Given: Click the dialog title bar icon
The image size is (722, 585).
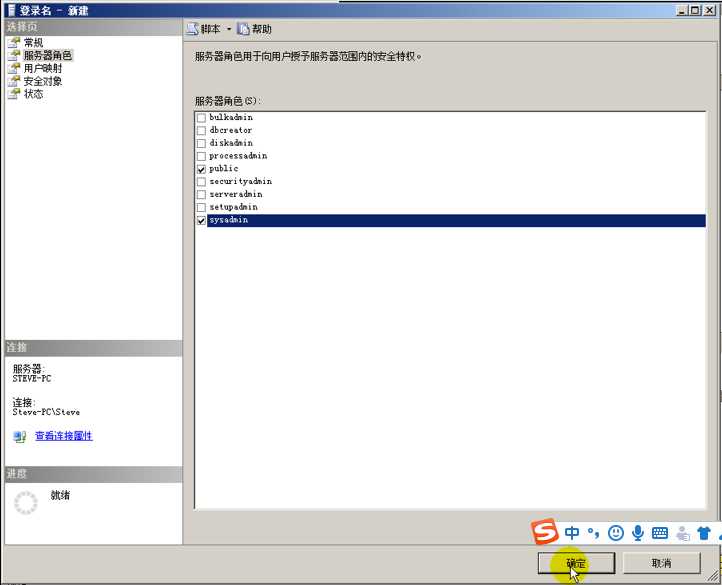Looking at the screenshot, I should click(x=12, y=10).
